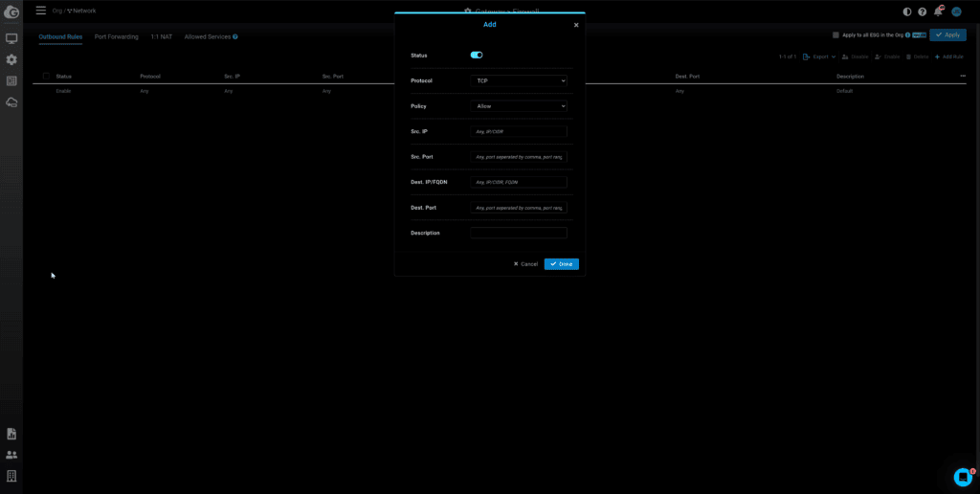Expand the Policy dropdown showing Allow

[x=519, y=106]
